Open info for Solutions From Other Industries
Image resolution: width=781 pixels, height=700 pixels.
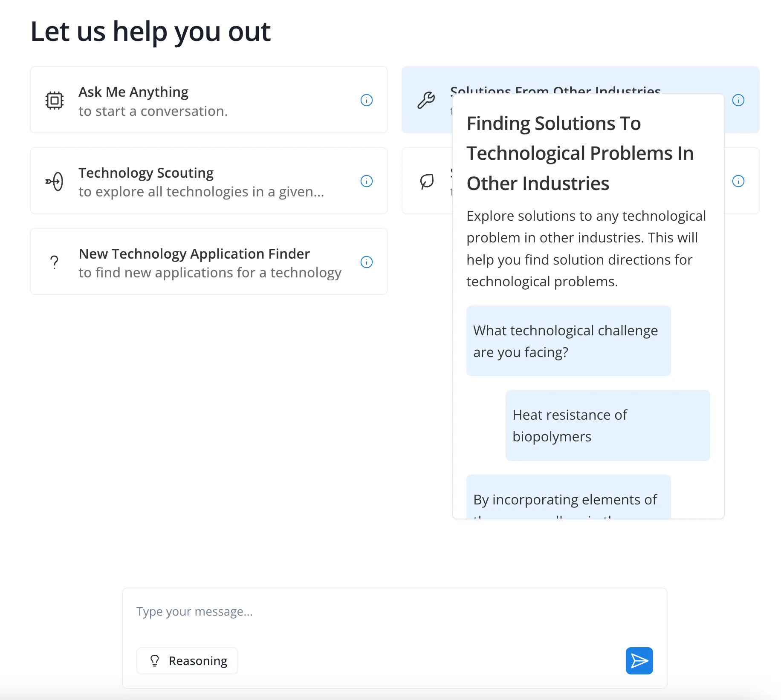coord(738,100)
